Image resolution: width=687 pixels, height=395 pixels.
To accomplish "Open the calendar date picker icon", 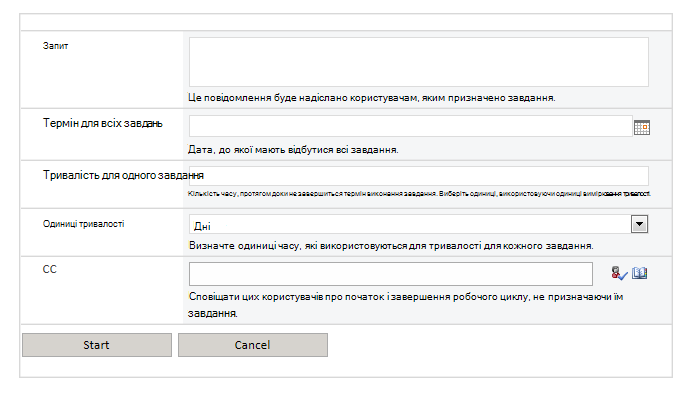I will 641,127.
